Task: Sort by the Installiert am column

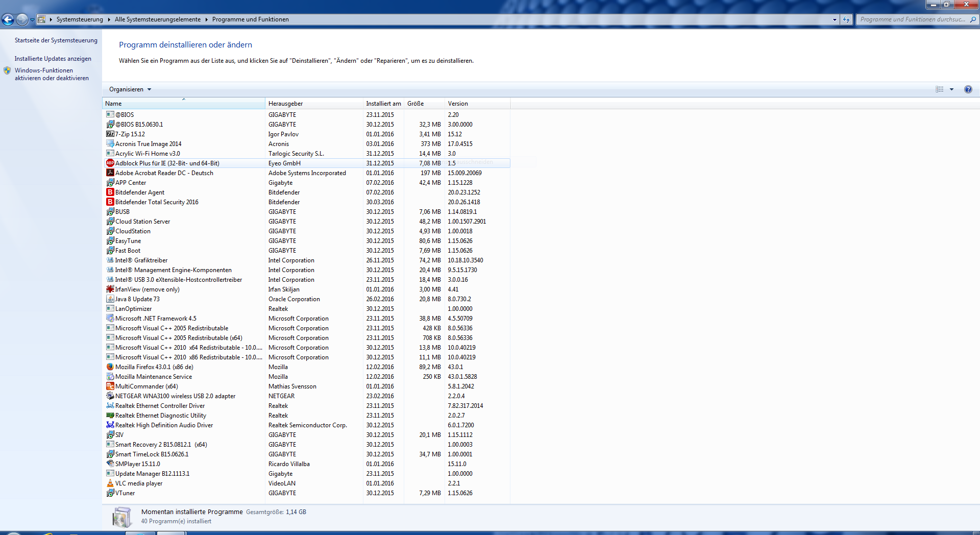Action: tap(383, 104)
